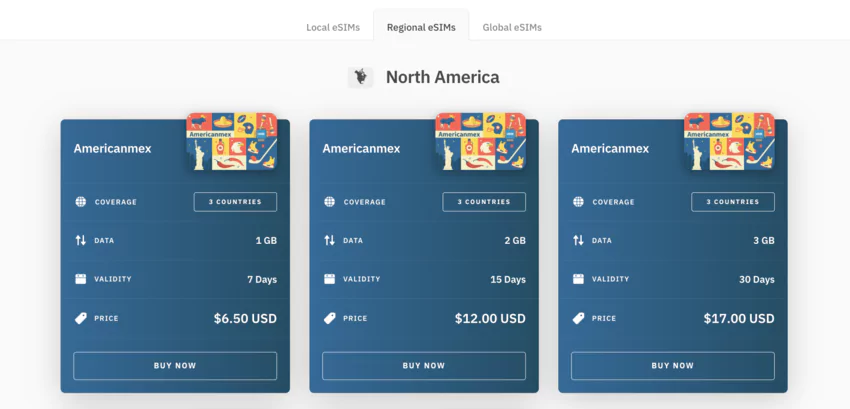
Task: Click the data arrows icon on 3 GB card
Action: 578,240
